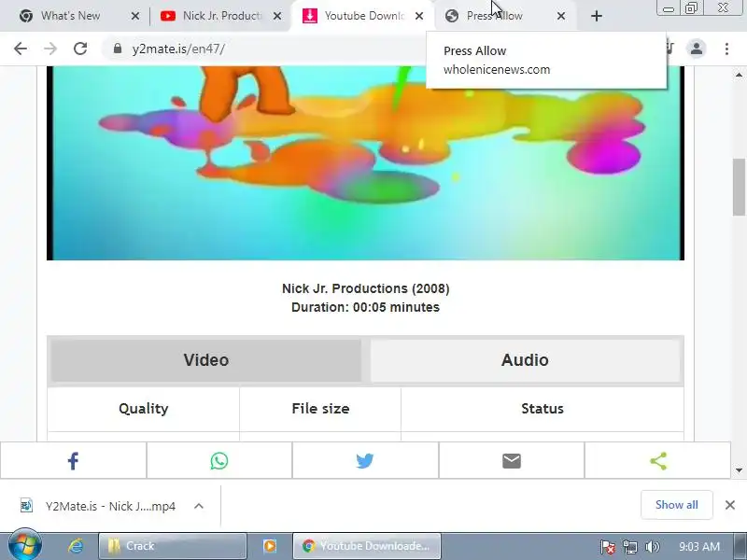The width and height of the screenshot is (747, 560).
Task: Click the padlock site info icon
Action: [118, 49]
